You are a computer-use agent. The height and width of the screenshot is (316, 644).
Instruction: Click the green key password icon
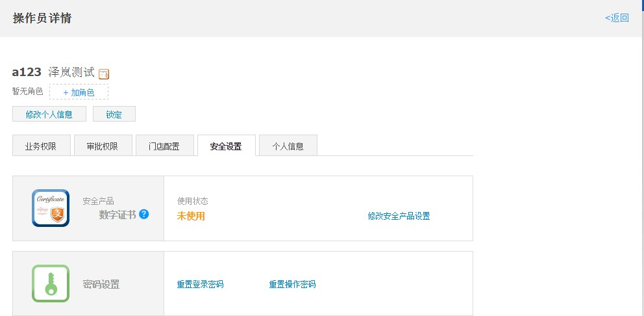coord(51,283)
